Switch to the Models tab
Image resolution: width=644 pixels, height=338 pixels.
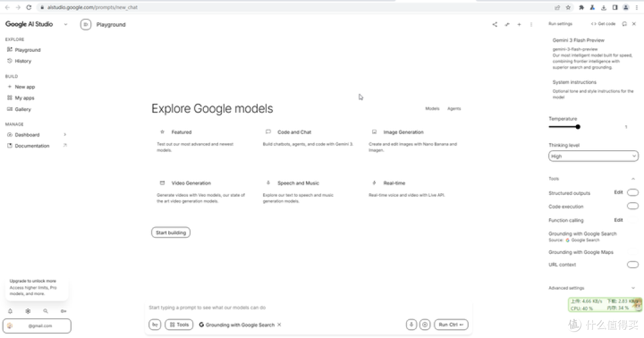point(432,108)
